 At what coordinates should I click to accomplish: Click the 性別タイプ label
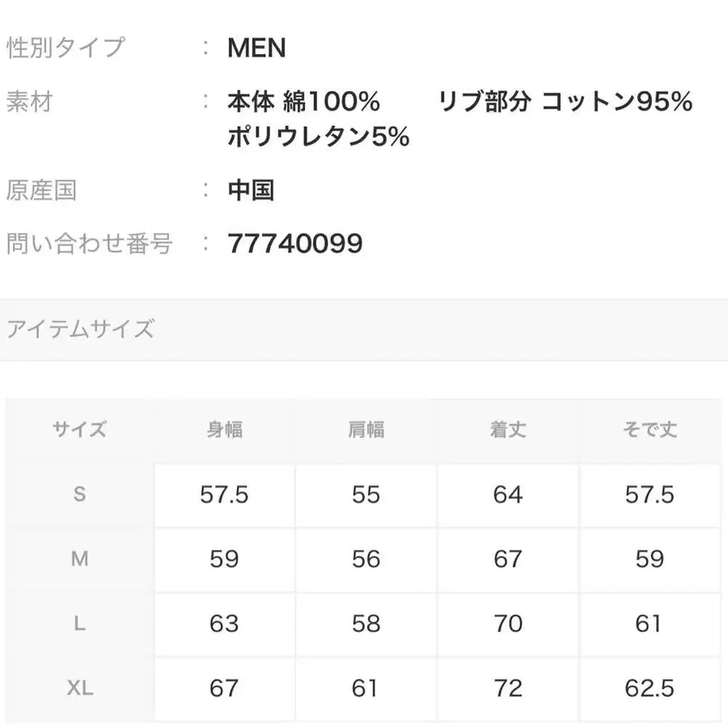[x=66, y=48]
